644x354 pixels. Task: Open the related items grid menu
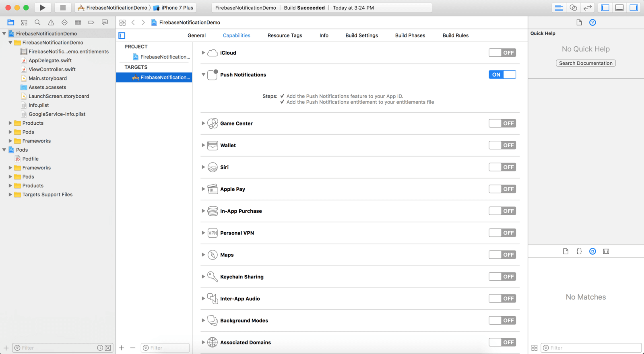(122, 23)
